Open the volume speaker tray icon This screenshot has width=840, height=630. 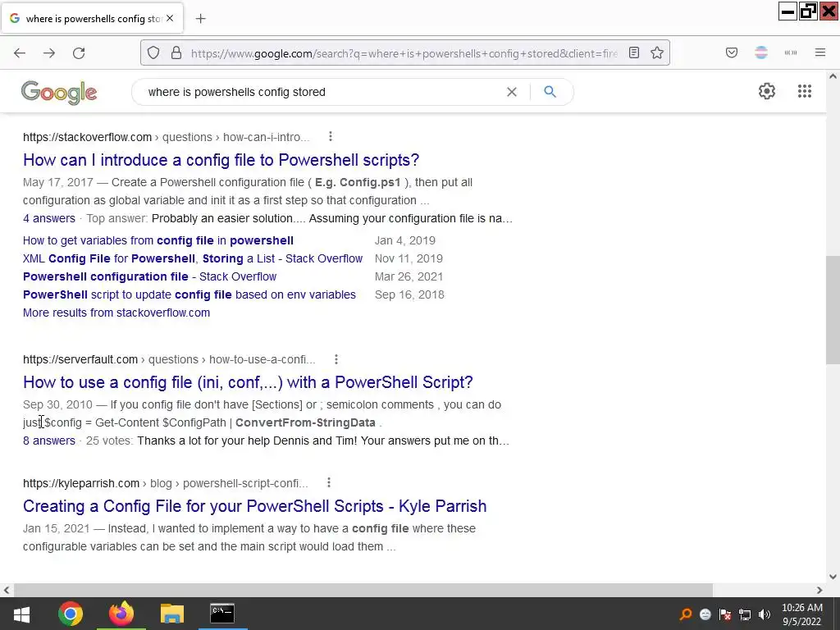765,614
